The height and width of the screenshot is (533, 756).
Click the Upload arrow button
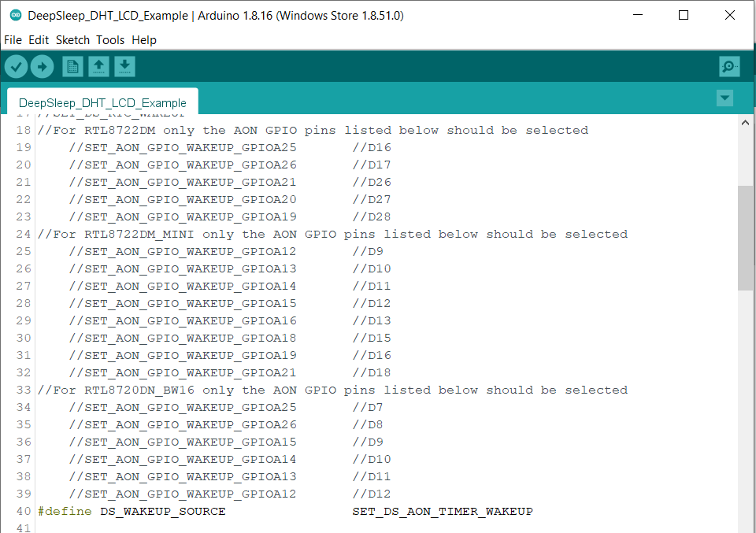tap(42, 66)
